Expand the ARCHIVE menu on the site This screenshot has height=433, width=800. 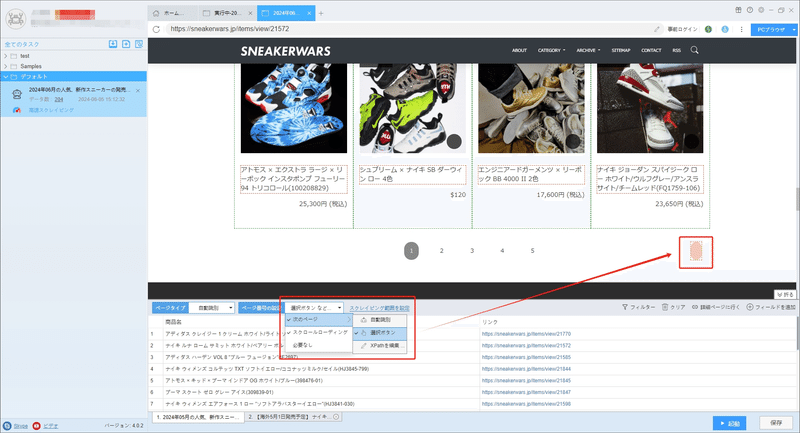tap(588, 50)
